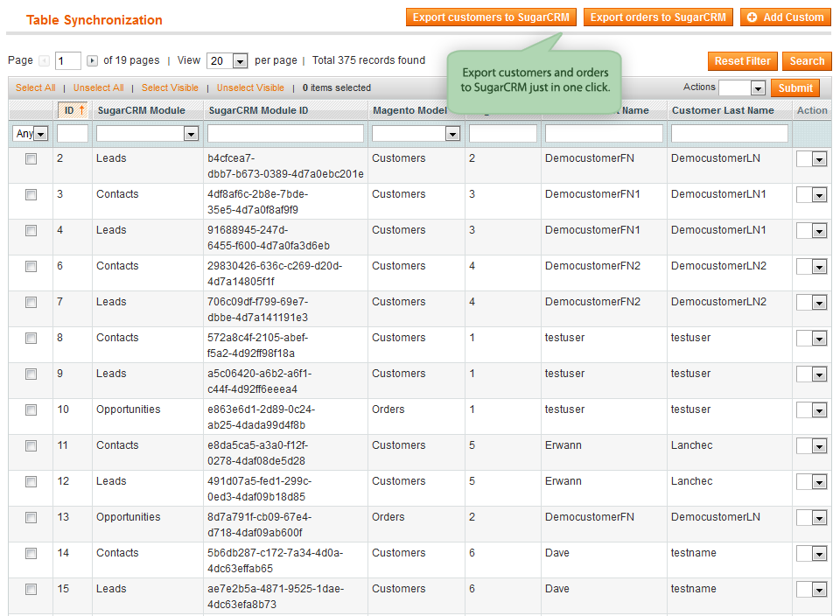Check the row with ID 4
The image size is (840, 616).
click(x=31, y=231)
